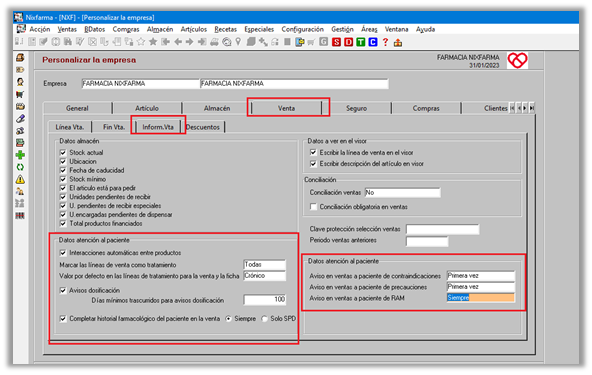Click the gray G toolbar icon
592x375 pixels.
tap(324, 42)
